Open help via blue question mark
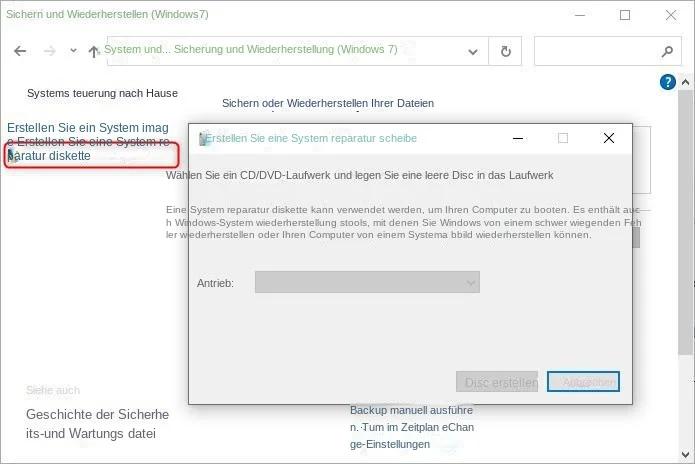Image resolution: width=695 pixels, height=464 pixels. coord(668,82)
